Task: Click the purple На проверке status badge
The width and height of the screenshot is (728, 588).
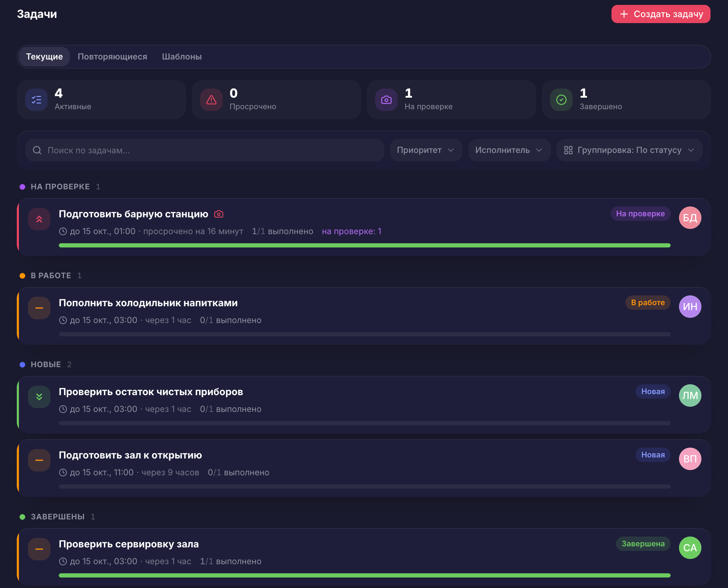Action: 640,214
